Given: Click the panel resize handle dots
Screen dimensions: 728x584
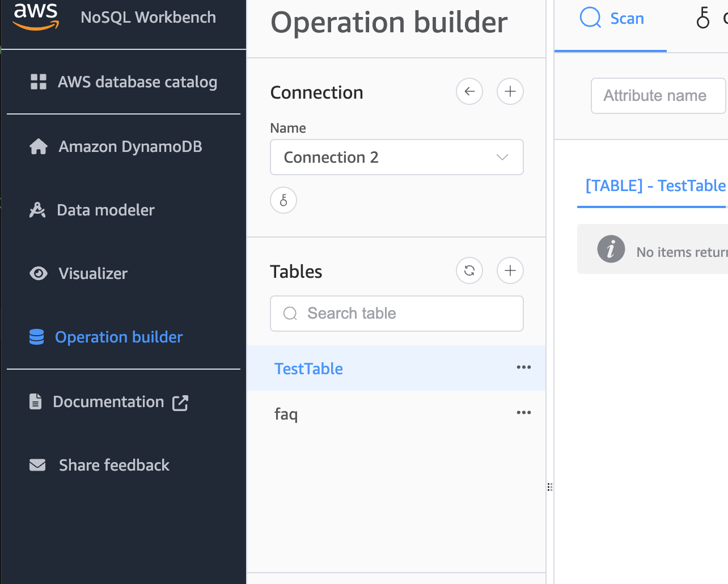Looking at the screenshot, I should coord(550,487).
